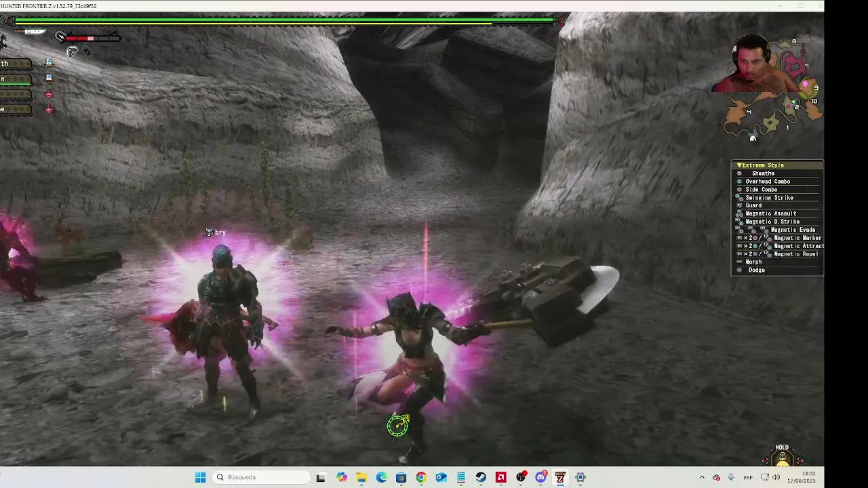Click Magnetic Evade in the list
868x488 pixels.
coord(793,230)
